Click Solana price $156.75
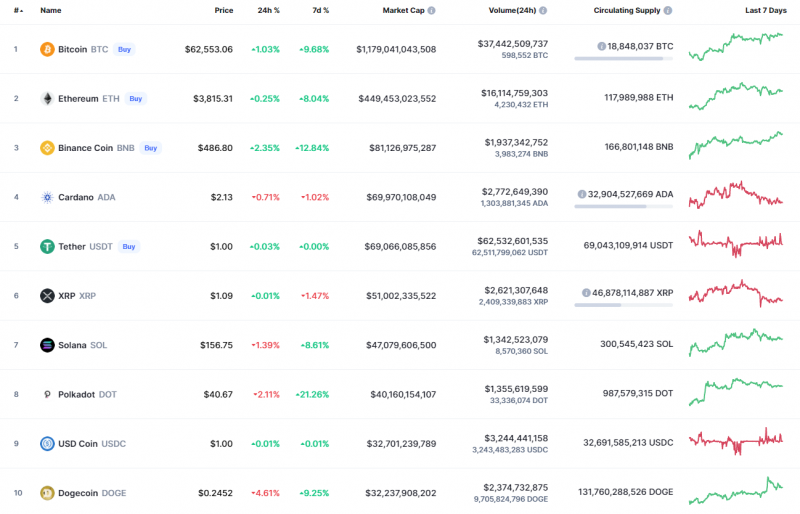The width and height of the screenshot is (800, 514). [216, 345]
